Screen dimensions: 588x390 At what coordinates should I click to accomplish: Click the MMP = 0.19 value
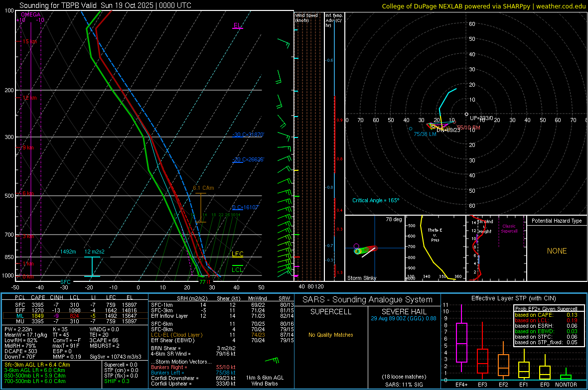[x=67, y=357]
